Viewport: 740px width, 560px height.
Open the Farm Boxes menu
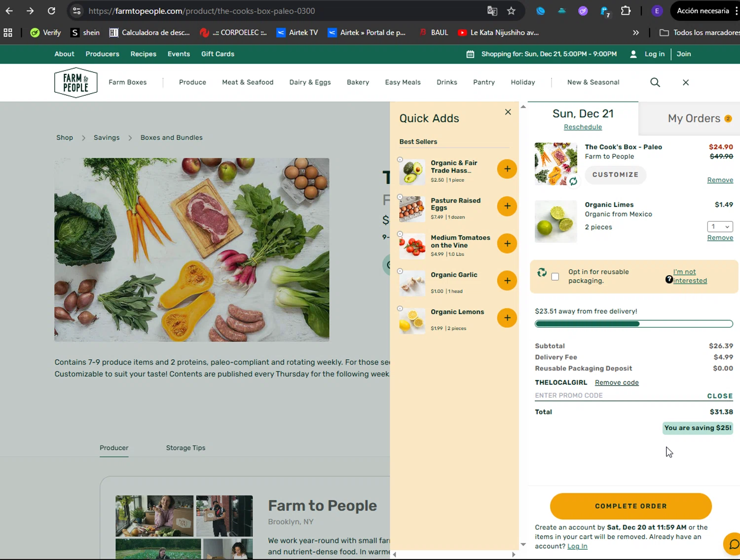pyautogui.click(x=128, y=82)
